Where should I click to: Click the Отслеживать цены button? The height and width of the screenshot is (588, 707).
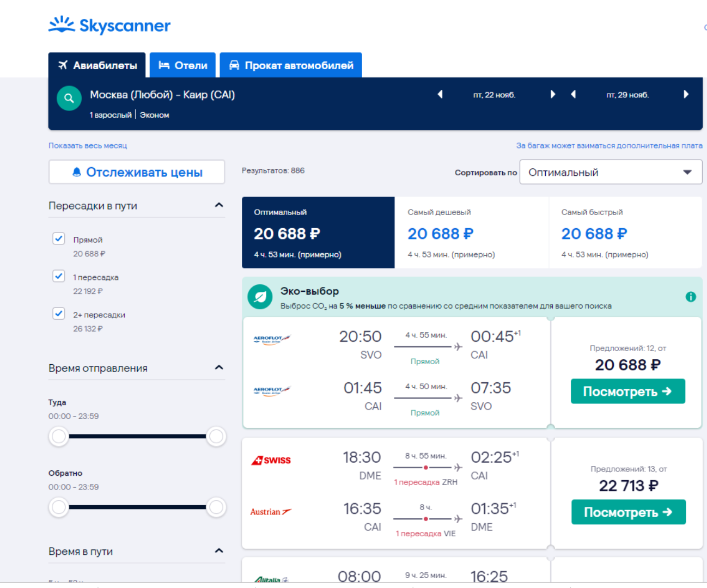pyautogui.click(x=137, y=172)
